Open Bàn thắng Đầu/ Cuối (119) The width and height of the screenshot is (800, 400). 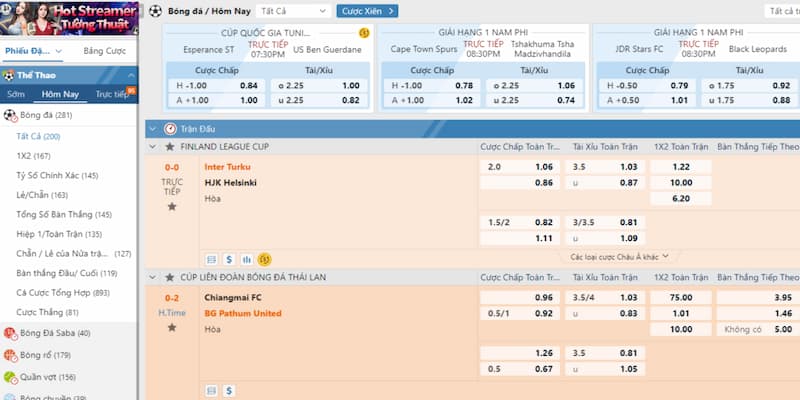point(67,273)
